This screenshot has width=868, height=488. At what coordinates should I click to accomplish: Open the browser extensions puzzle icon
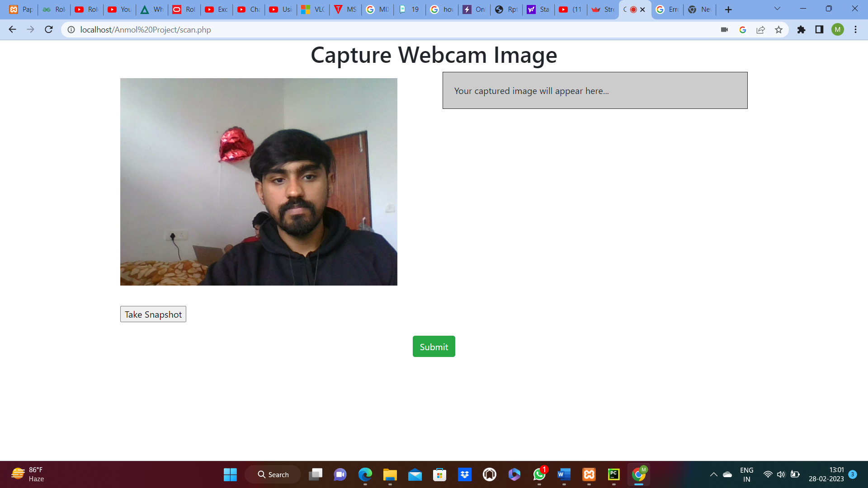pos(801,30)
